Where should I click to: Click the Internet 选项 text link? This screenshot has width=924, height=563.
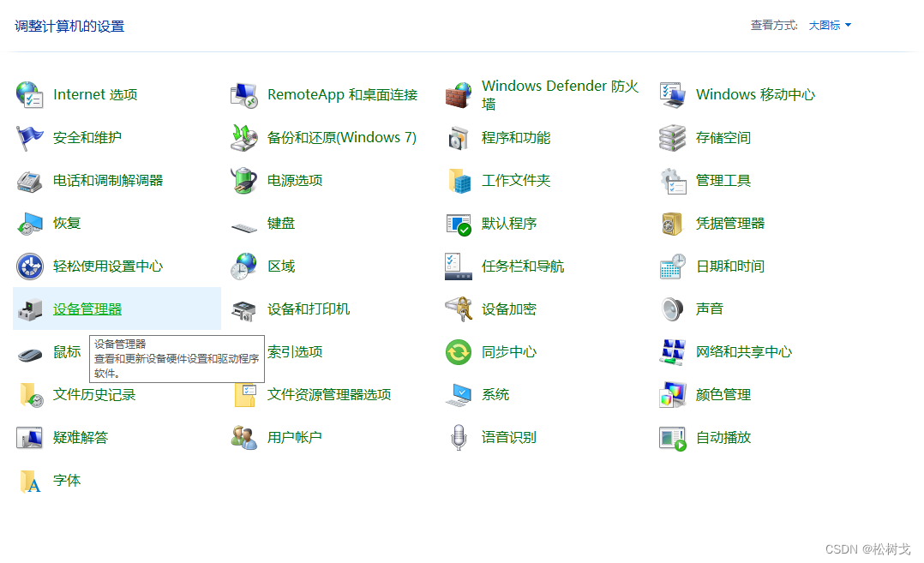[95, 95]
